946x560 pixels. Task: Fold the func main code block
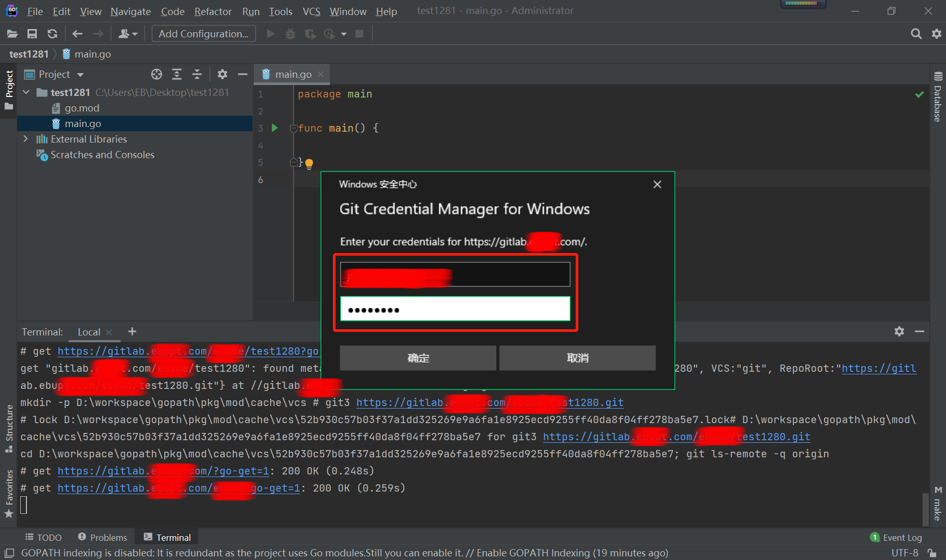294,128
